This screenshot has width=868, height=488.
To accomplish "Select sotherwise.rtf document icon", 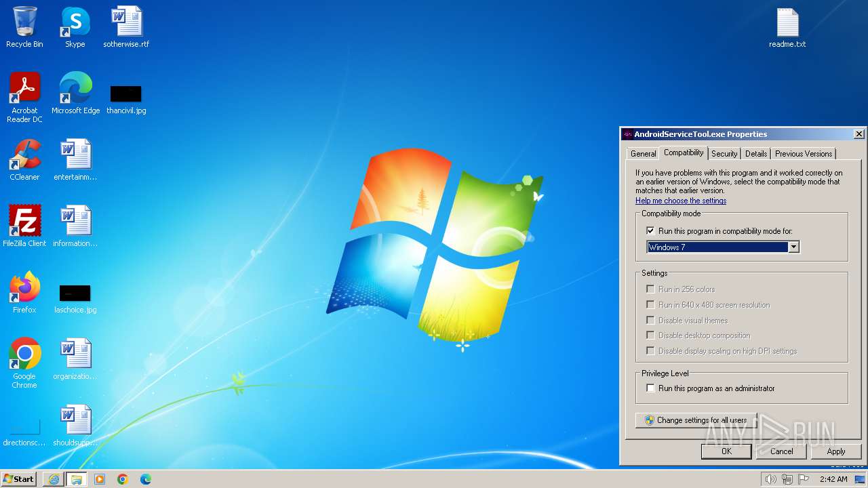I will (x=126, y=27).
